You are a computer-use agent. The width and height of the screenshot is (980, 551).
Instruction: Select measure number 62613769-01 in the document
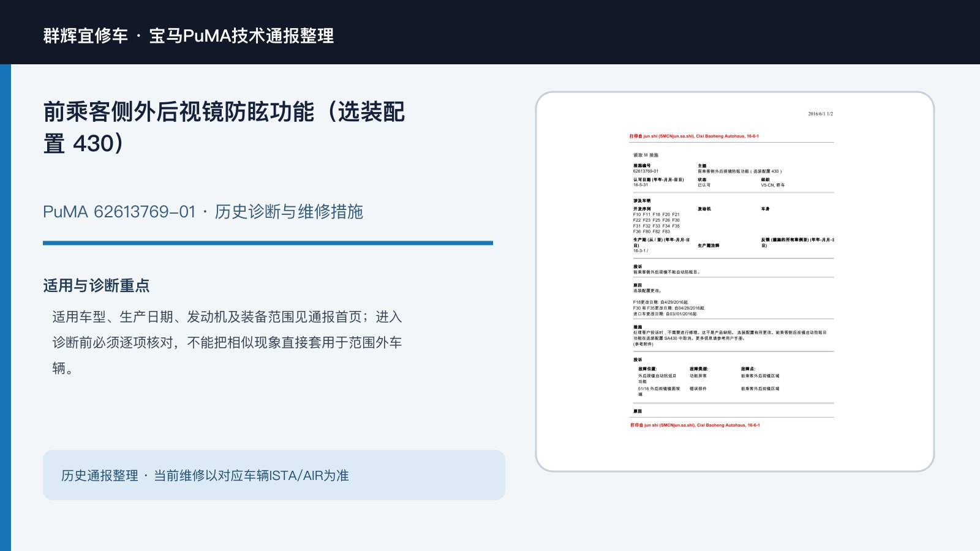click(646, 171)
